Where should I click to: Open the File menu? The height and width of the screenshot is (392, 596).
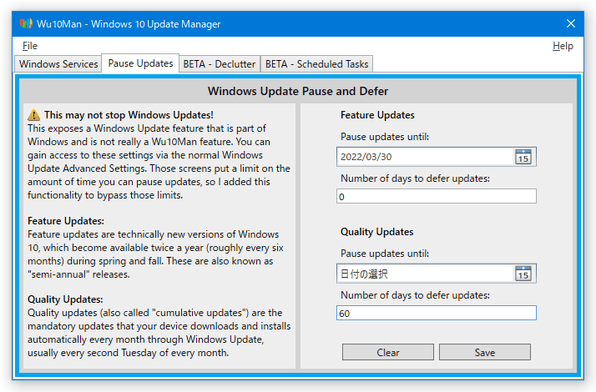(x=30, y=46)
